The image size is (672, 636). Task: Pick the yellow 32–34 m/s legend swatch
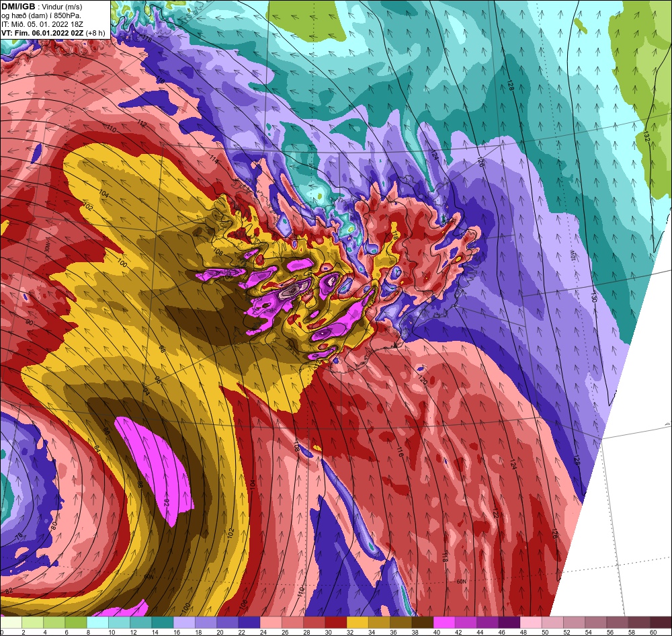pyautogui.click(x=358, y=623)
